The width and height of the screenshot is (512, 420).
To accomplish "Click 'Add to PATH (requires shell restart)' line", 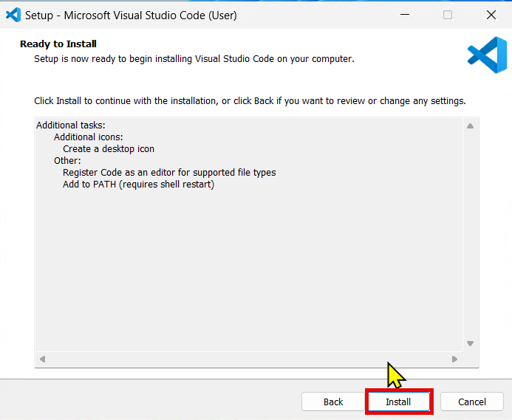I will click(x=138, y=185).
